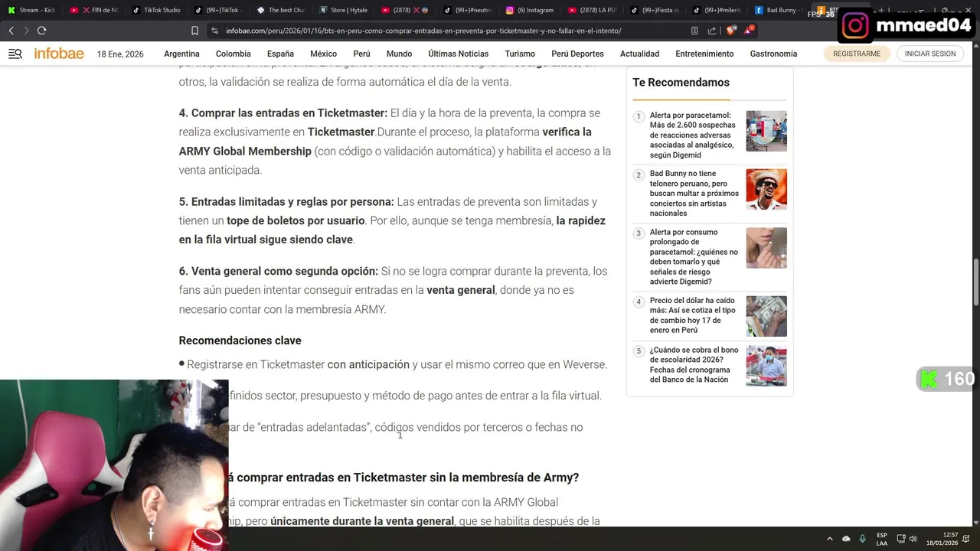Switch to the (99+)Fiesta TikTok tab
Image resolution: width=980 pixels, height=551 pixels.
coord(655,10)
